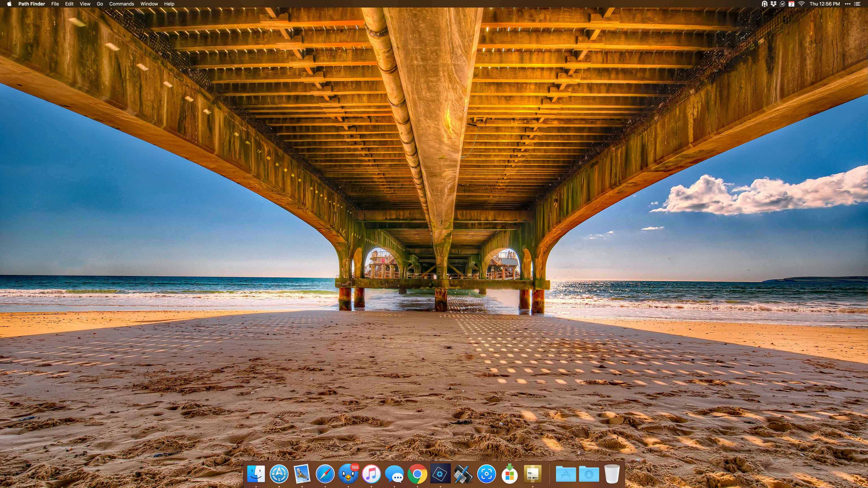Open the Go menu
This screenshot has width=868, height=488.
(100, 4)
